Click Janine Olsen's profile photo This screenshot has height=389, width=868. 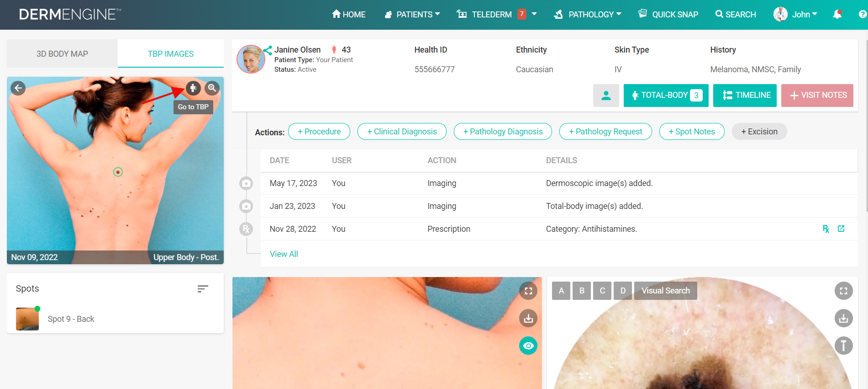[251, 59]
